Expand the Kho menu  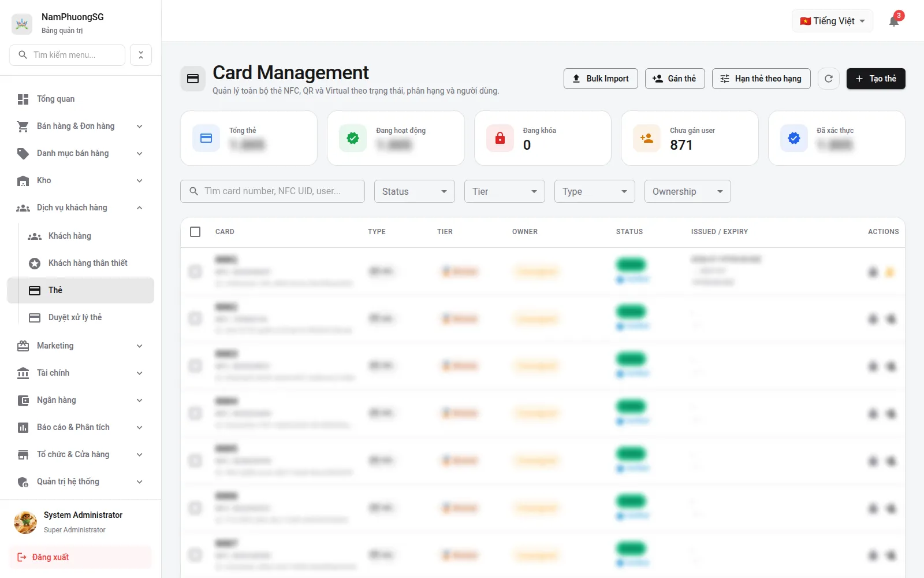pyautogui.click(x=81, y=180)
